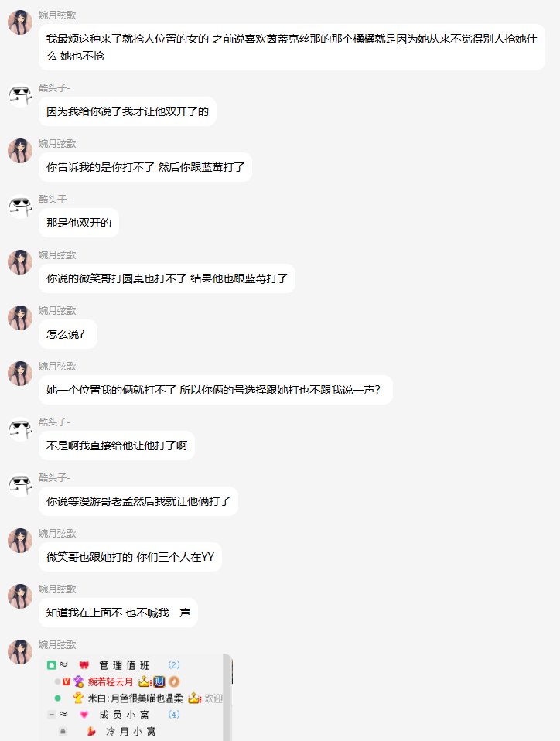
Task: Open the 冷月小窝 sub-channel
Action: [131, 731]
